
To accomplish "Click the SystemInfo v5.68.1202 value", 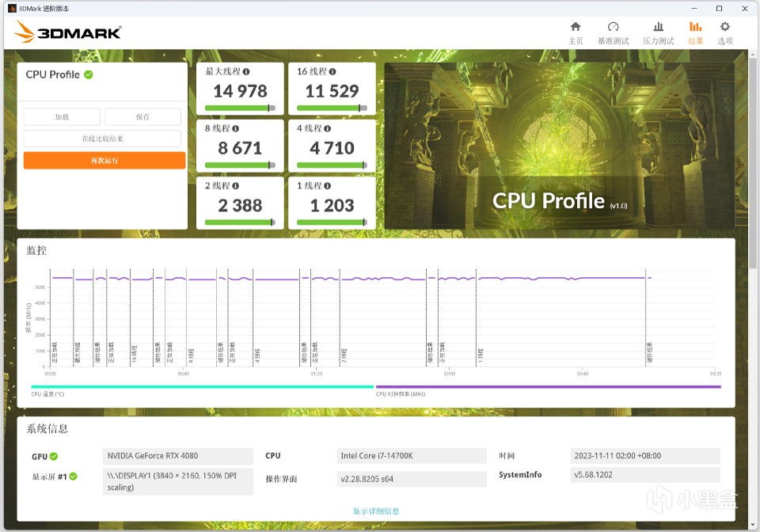I will pyautogui.click(x=645, y=475).
